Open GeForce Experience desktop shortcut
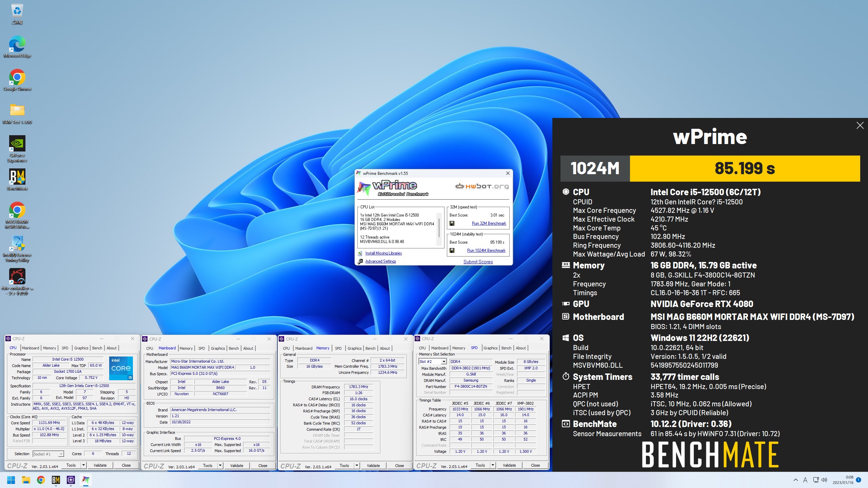 click(17, 149)
